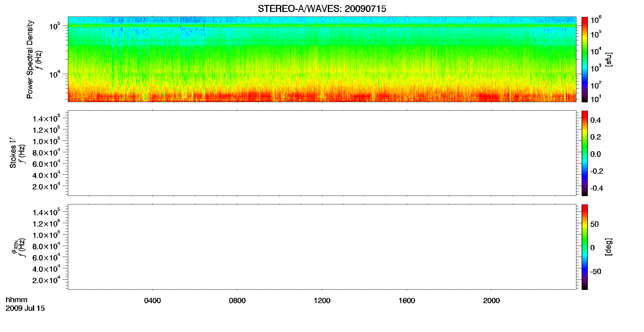Screen dimensions: 644x332
Task: Click the 2000 time axis label
Action: 491,301
